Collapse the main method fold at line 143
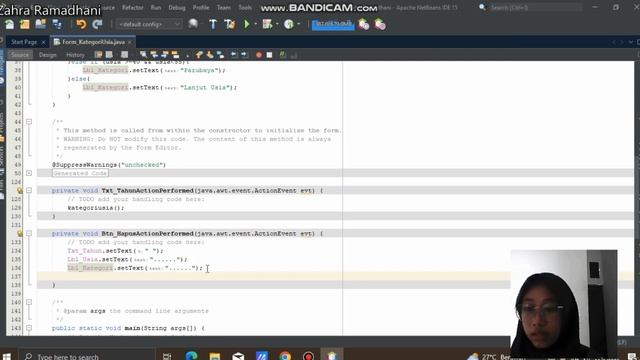 point(29,328)
